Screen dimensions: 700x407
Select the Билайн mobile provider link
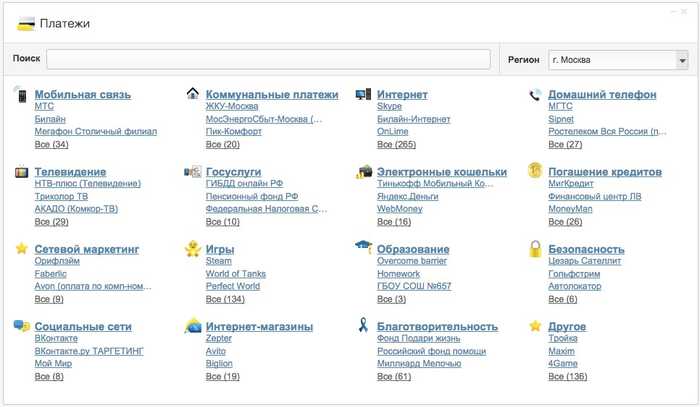[x=50, y=119]
